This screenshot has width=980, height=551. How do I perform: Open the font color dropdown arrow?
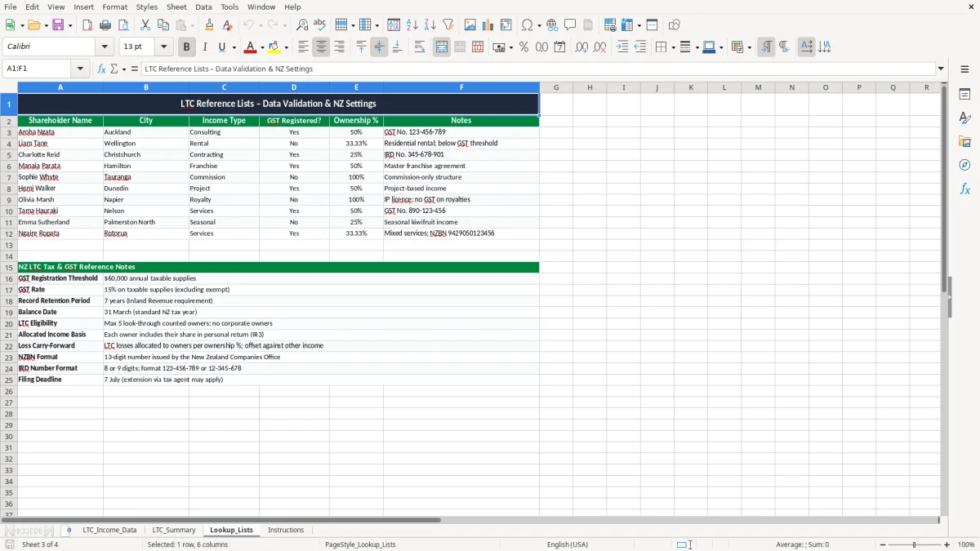(262, 47)
